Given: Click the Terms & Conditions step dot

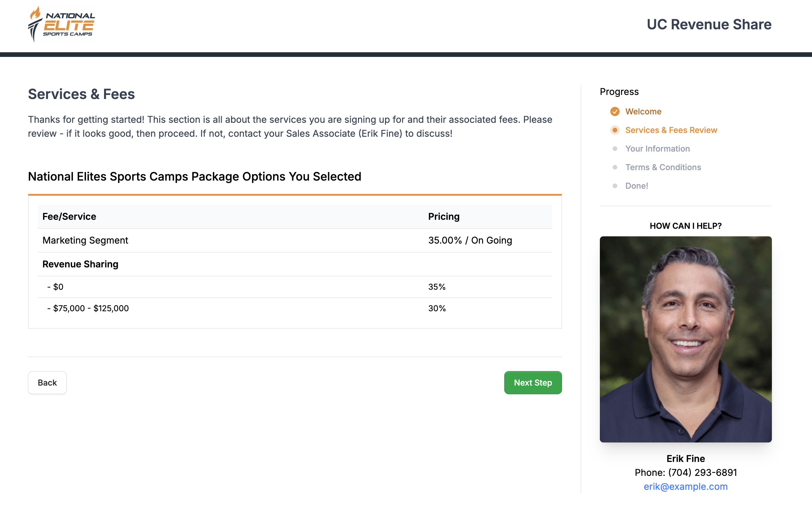Looking at the screenshot, I should click(x=615, y=167).
